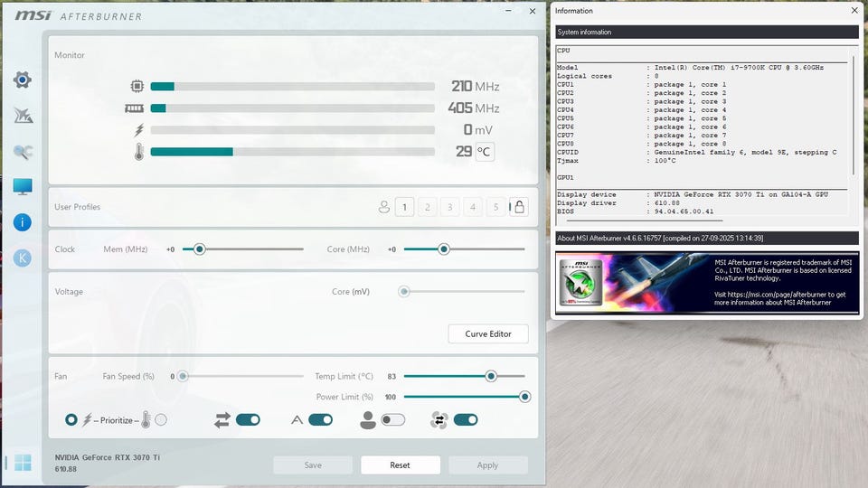Disable the link temp and power toggle
Screen dimensions: 868x488
[248, 420]
